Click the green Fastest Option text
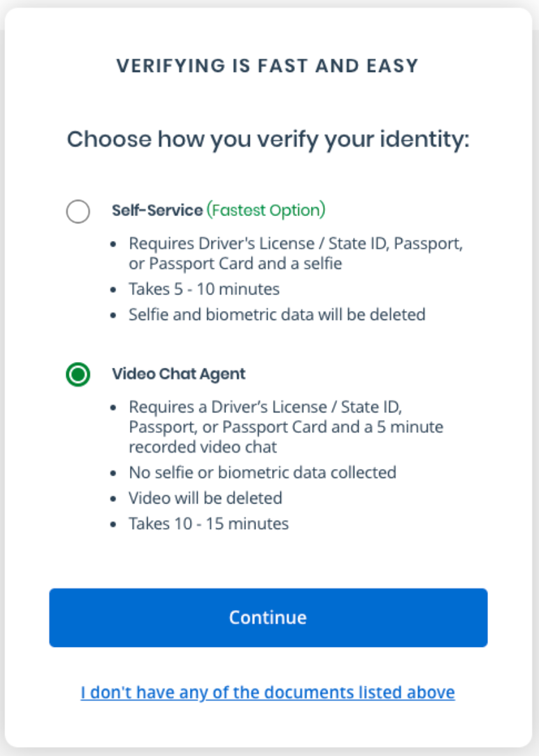This screenshot has height=756, width=539. pos(266,210)
